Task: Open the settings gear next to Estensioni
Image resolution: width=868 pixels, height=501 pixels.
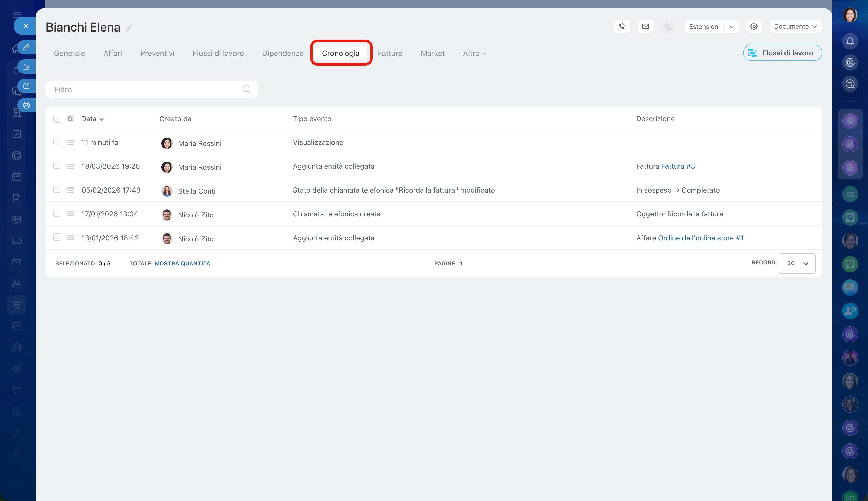Action: [x=754, y=26]
